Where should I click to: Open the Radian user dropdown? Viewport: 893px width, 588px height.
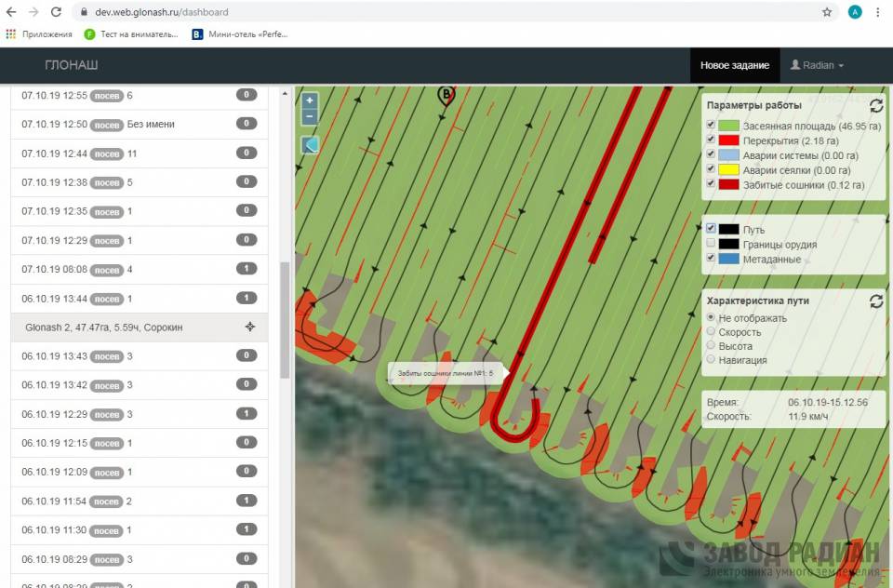tap(818, 65)
